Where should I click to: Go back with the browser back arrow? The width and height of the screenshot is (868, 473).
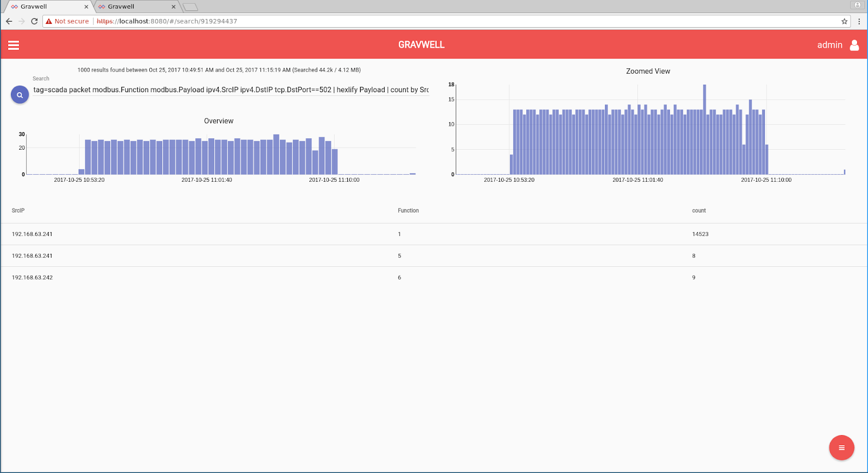9,21
